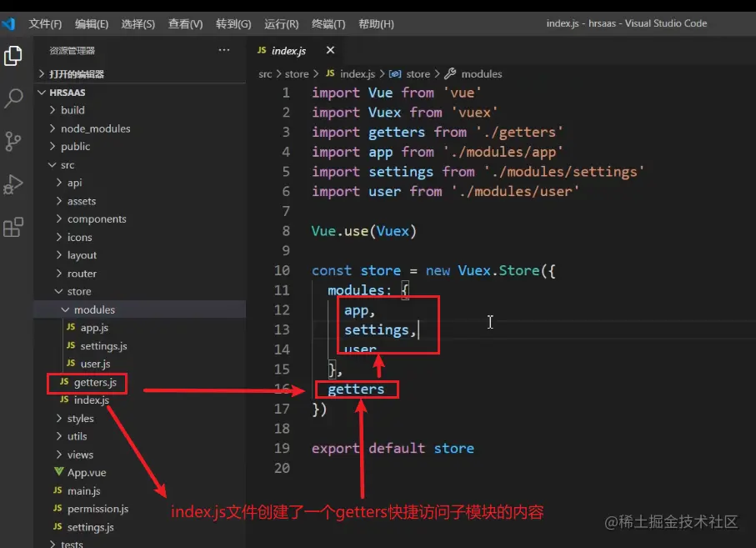Open app.js in modules folder
Screen dimensions: 756x548
click(x=140, y=327)
